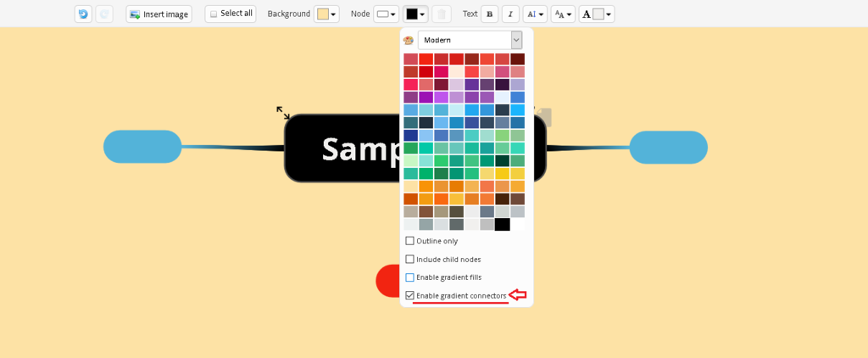Image resolution: width=868 pixels, height=358 pixels.
Task: Open the Background color dropdown
Action: pyautogui.click(x=326, y=14)
